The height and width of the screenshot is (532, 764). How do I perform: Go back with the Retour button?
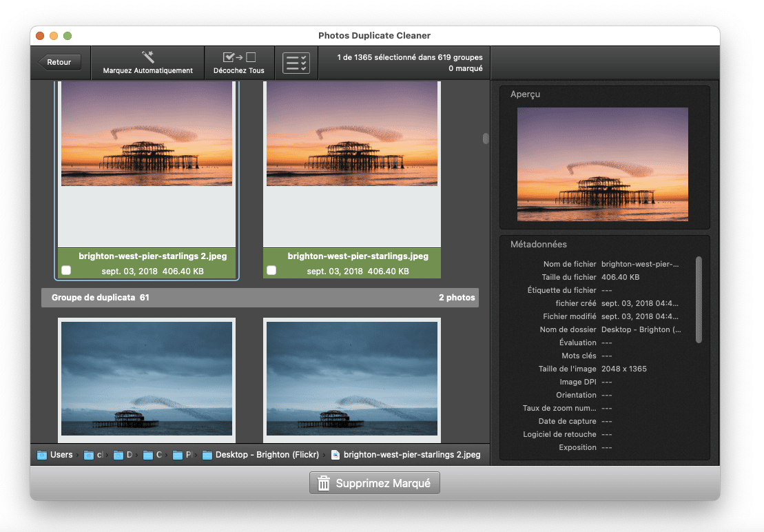(59, 62)
